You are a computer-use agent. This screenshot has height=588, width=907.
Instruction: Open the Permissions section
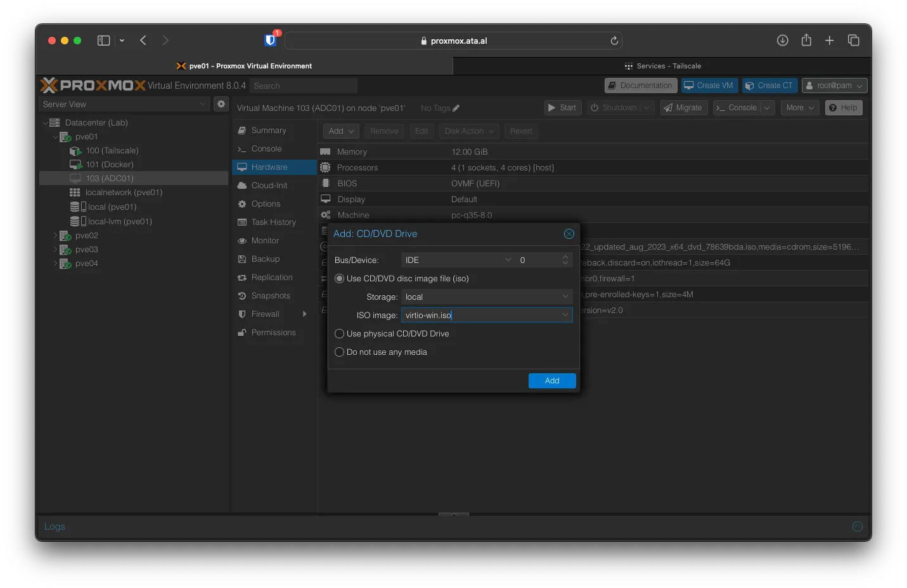pos(274,333)
